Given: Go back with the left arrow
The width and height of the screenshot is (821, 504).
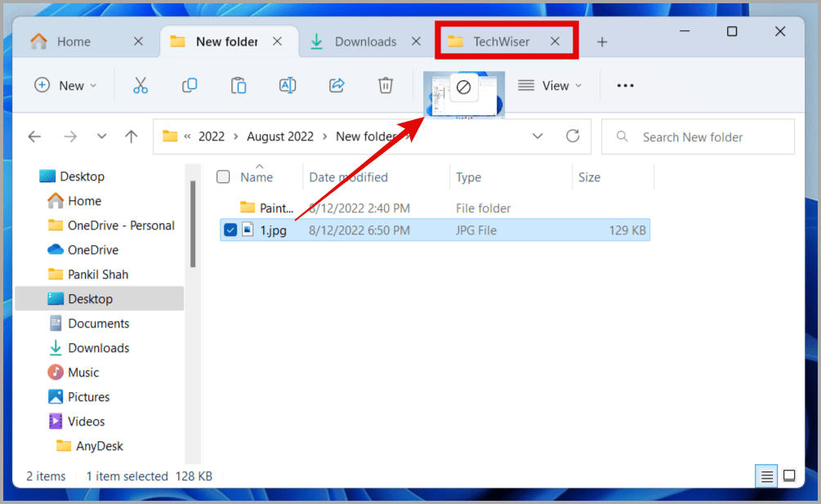Looking at the screenshot, I should tap(34, 136).
